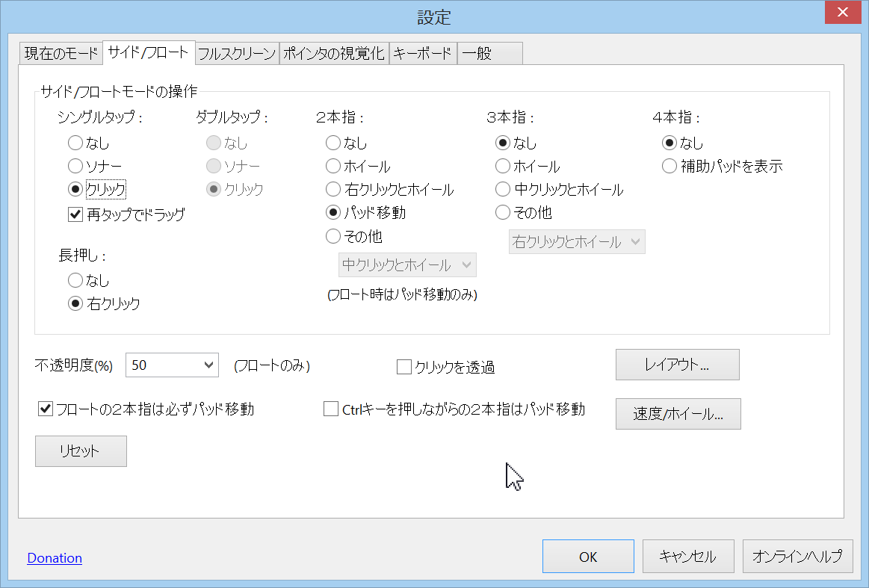869x588 pixels.
Task: Choose ホイール for 2本指
Action: pos(334,167)
